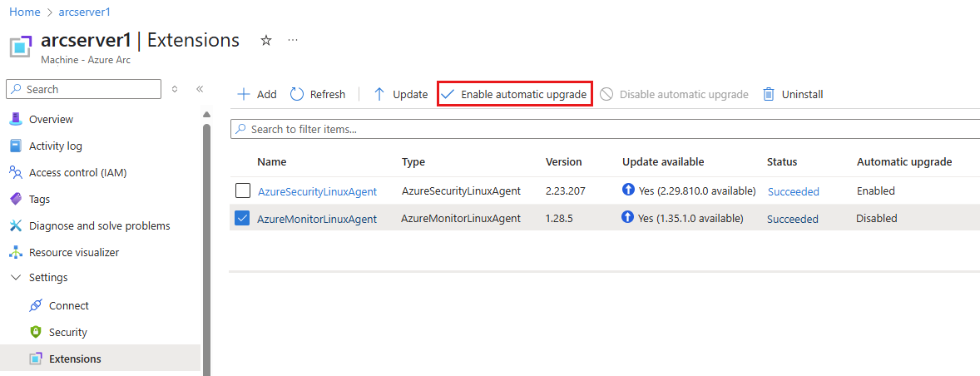Click the Diagnose and solve wrench icon
Screen dimensions: 980x376
tap(17, 225)
